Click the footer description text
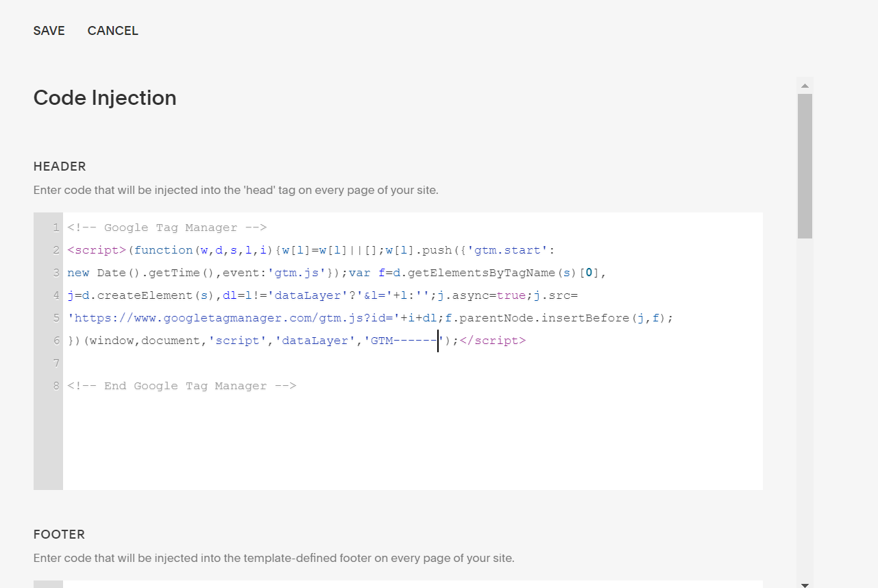This screenshot has width=878, height=588. click(x=274, y=559)
